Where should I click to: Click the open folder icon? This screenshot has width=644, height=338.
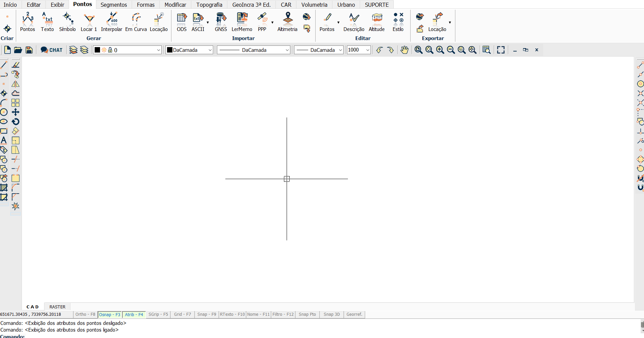coord(18,50)
